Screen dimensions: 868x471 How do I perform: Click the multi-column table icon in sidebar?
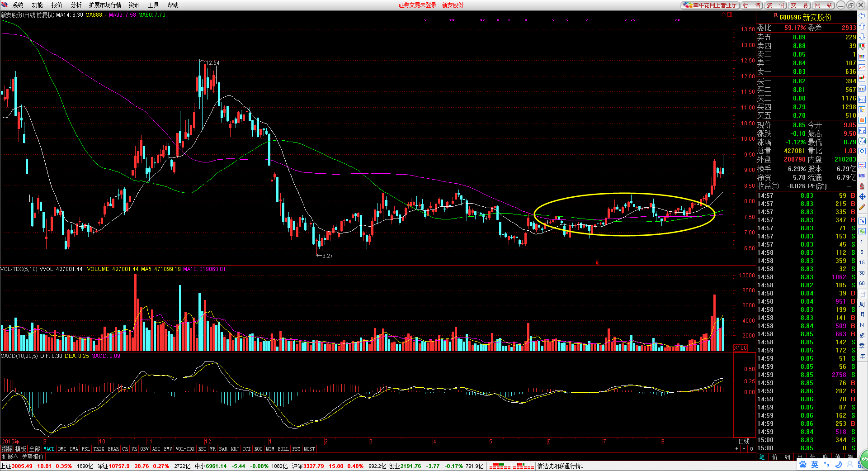click(x=862, y=57)
